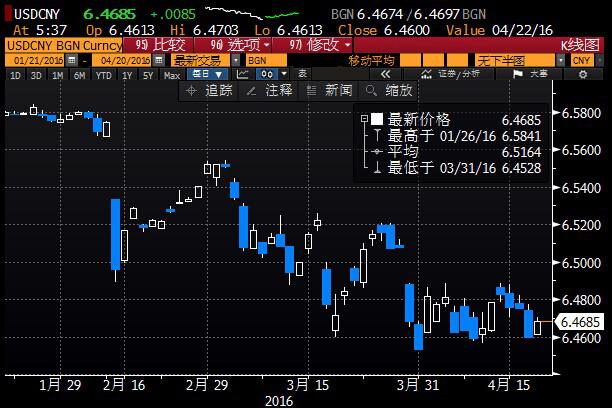The height and width of the screenshot is (408, 612).
Task: Open the CNY currency dropdown
Action: (584, 61)
